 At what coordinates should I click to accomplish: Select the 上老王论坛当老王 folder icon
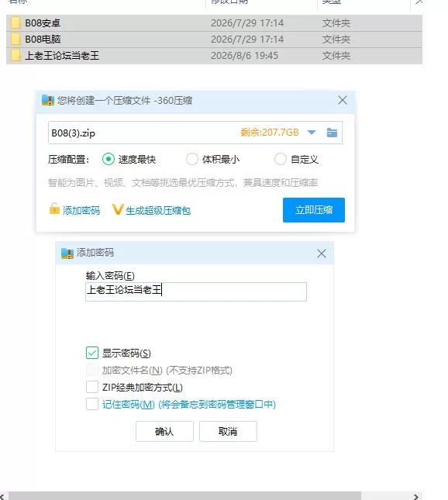(x=16, y=56)
